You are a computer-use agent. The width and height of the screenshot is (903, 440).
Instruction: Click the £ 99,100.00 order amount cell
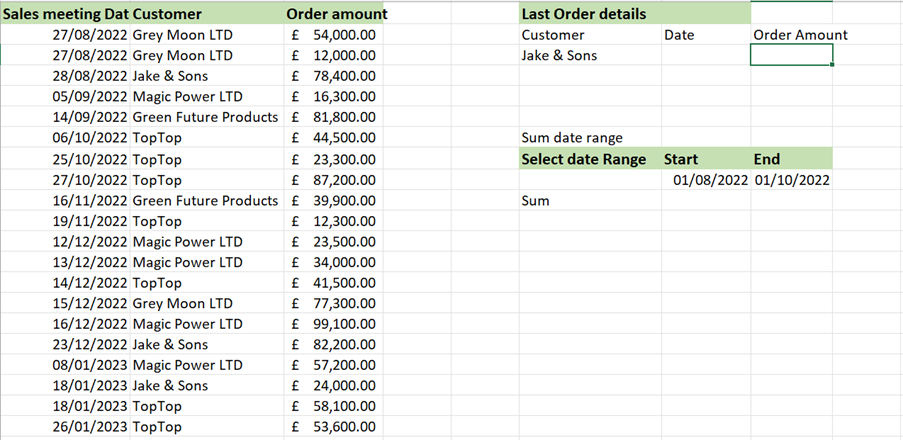(x=333, y=324)
